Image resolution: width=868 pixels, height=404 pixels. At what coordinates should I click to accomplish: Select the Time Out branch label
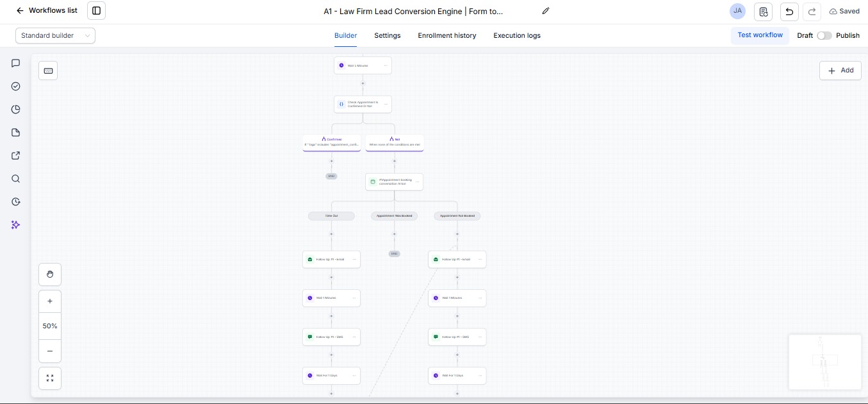tap(331, 216)
